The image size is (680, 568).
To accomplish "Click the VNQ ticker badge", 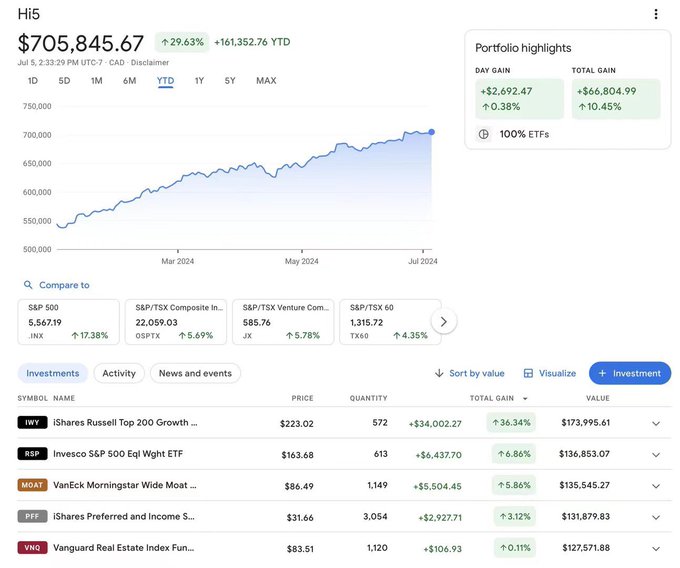I will click(x=32, y=547).
